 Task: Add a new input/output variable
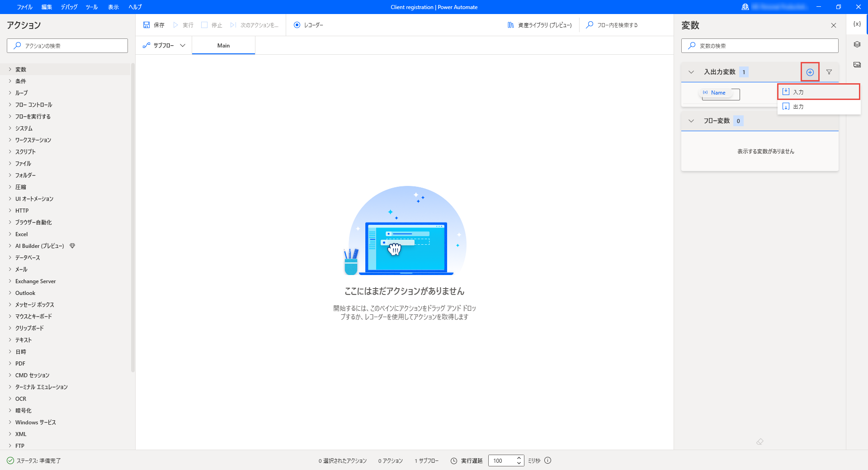pyautogui.click(x=809, y=71)
